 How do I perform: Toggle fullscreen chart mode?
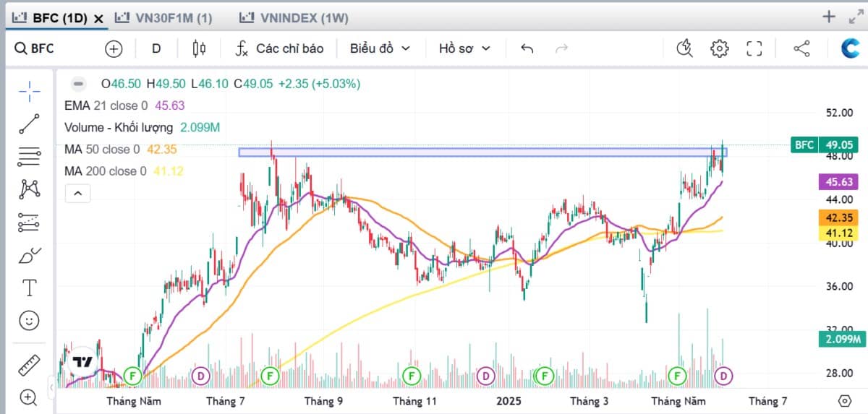tap(754, 48)
